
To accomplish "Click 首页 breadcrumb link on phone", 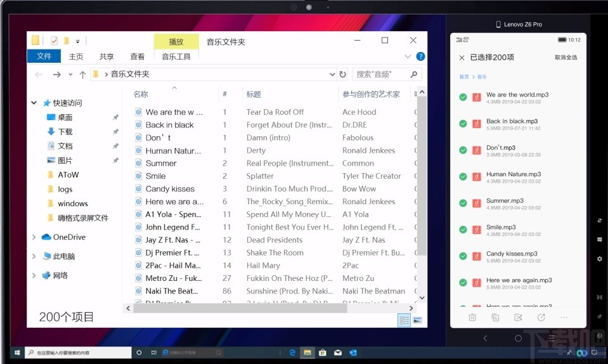I will pyautogui.click(x=464, y=77).
